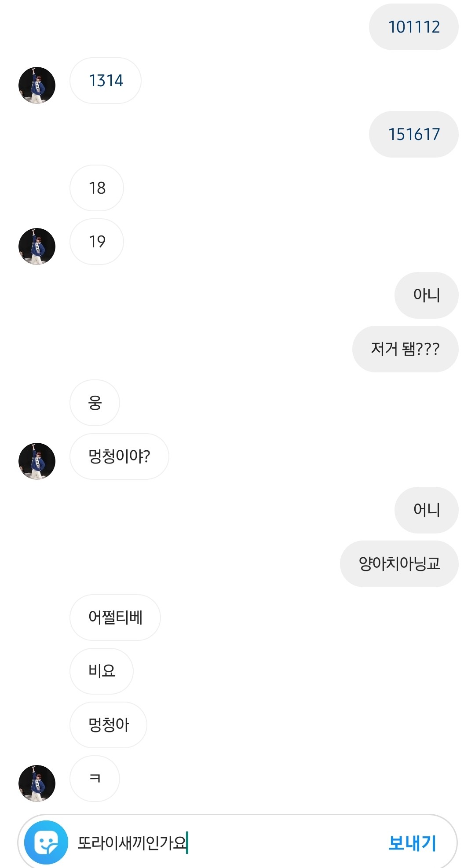Select the 151617 message bubble
Viewport: 475px width, 868px height.
[x=413, y=135]
